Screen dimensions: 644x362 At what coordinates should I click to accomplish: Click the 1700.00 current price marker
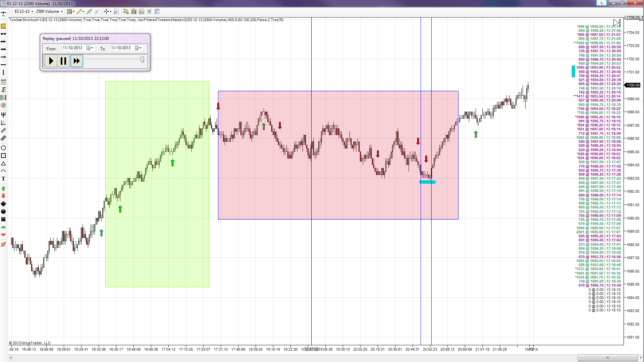coord(633,85)
